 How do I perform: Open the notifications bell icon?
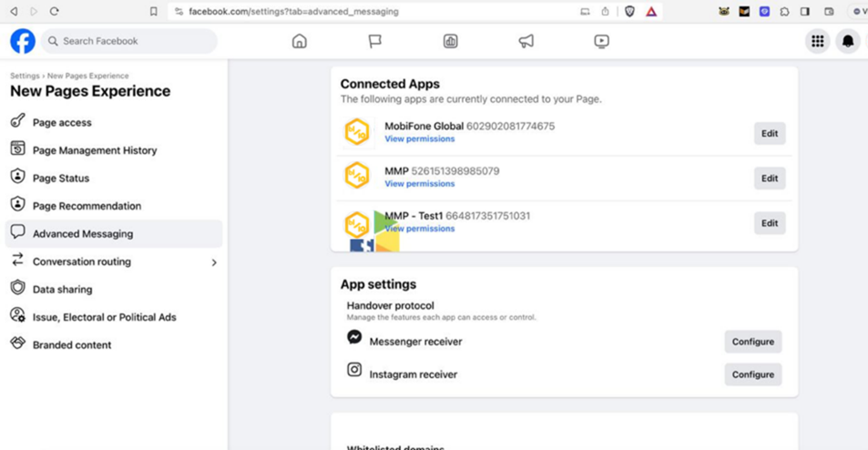pos(847,41)
